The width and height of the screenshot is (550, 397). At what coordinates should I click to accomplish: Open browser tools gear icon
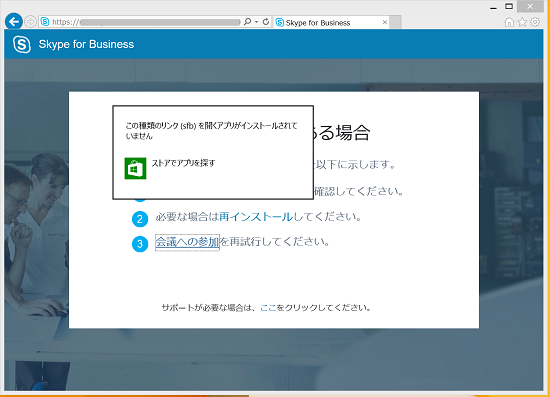pos(535,22)
